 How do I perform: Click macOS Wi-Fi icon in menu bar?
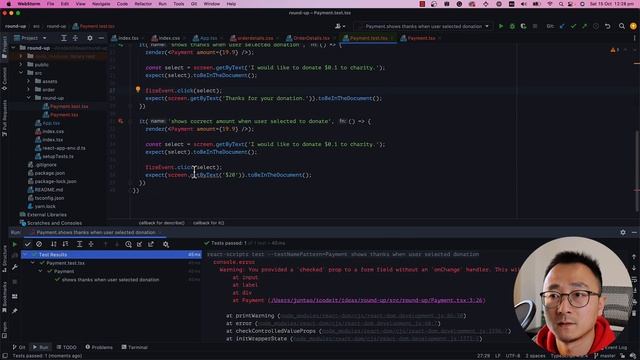coord(549,4)
